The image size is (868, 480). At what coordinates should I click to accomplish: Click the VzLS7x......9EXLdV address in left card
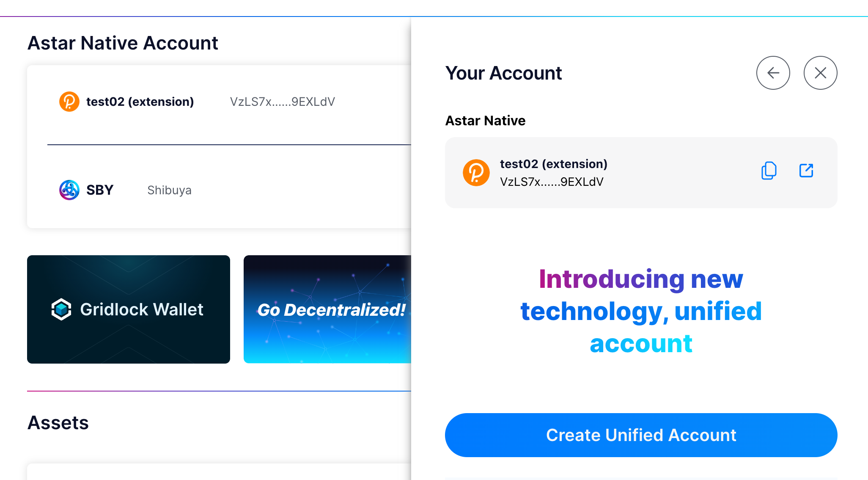[282, 102]
